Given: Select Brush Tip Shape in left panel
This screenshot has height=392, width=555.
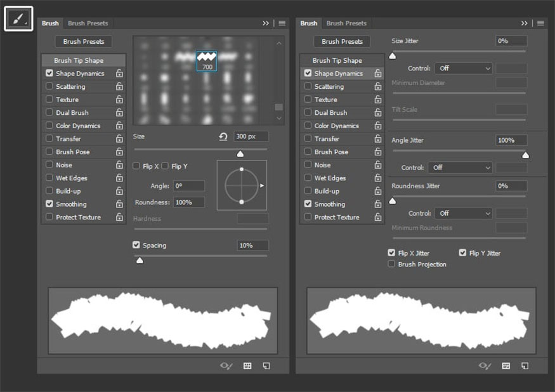Looking at the screenshot, I should point(84,60).
